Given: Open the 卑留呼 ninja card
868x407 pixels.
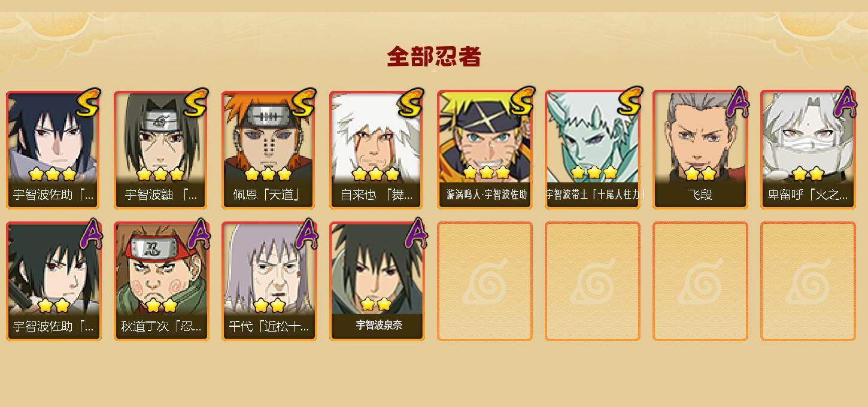Looking at the screenshot, I should pos(808,150).
